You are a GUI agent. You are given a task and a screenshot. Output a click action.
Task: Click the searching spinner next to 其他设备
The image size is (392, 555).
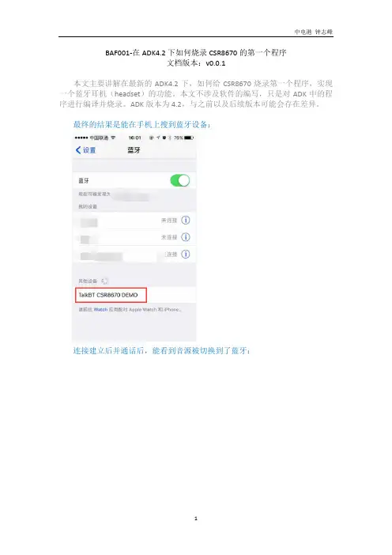point(104,281)
